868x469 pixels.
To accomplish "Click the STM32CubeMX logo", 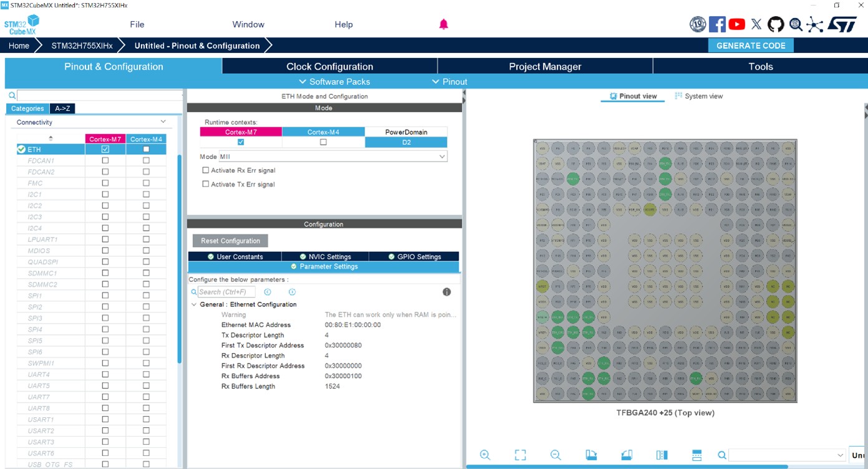I will (x=21, y=25).
